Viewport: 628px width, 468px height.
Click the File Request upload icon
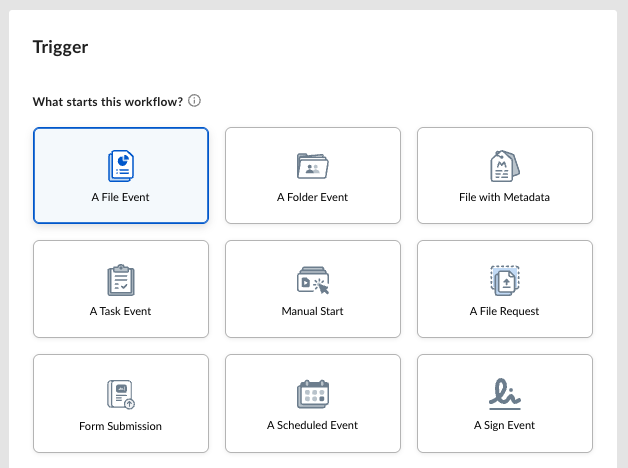click(x=504, y=280)
